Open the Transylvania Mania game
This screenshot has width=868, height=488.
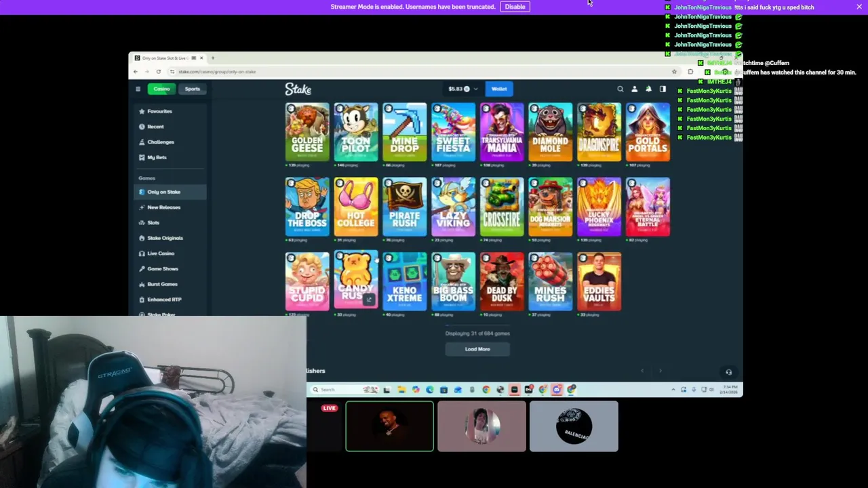click(502, 132)
